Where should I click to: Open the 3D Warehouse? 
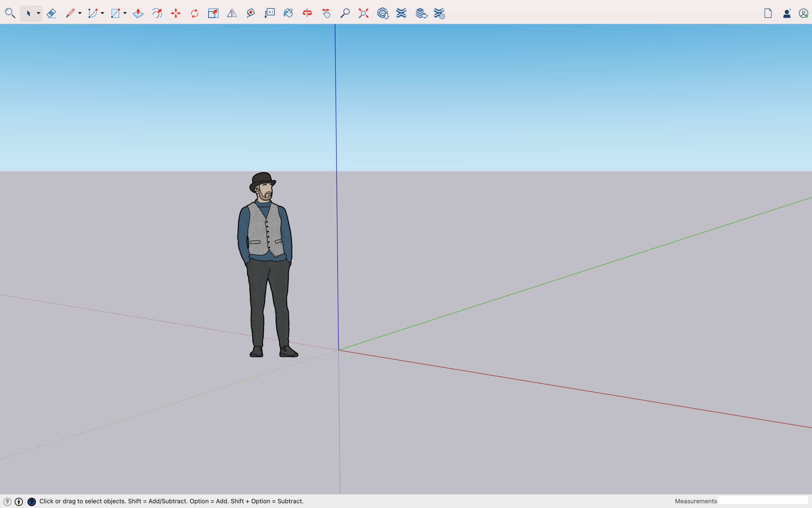click(383, 13)
